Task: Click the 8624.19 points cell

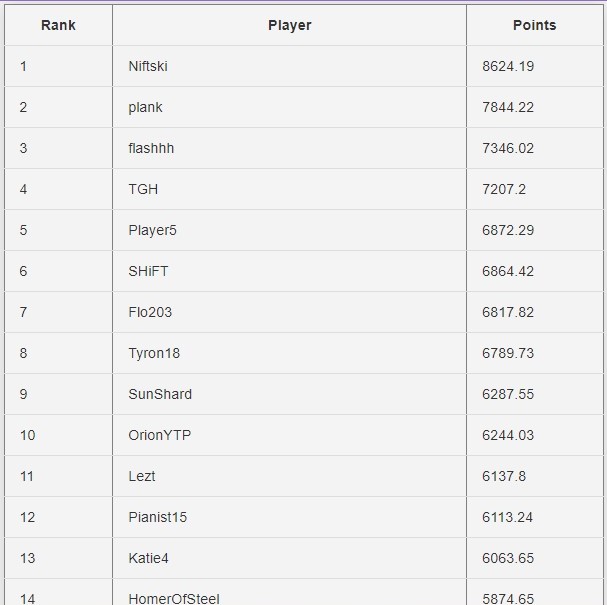Action: (x=508, y=66)
